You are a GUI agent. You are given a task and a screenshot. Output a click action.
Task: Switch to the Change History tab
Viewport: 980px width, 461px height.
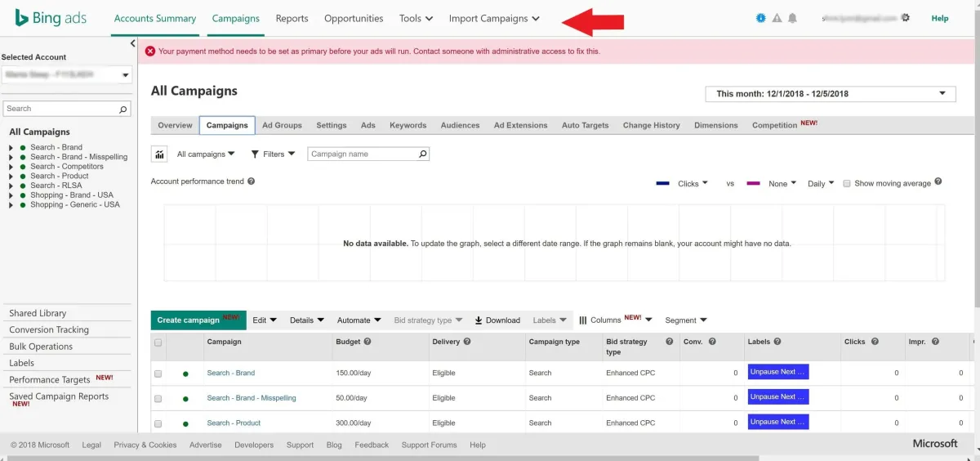[x=651, y=125]
